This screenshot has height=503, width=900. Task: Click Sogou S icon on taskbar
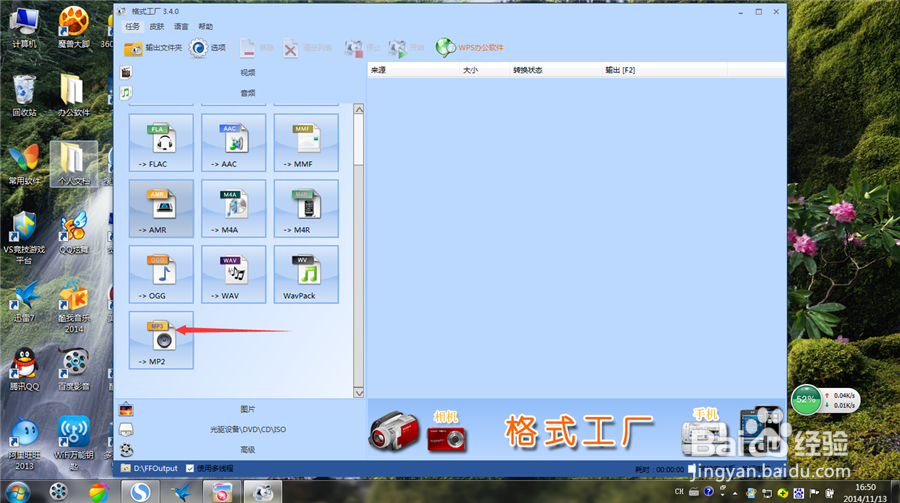[139, 492]
